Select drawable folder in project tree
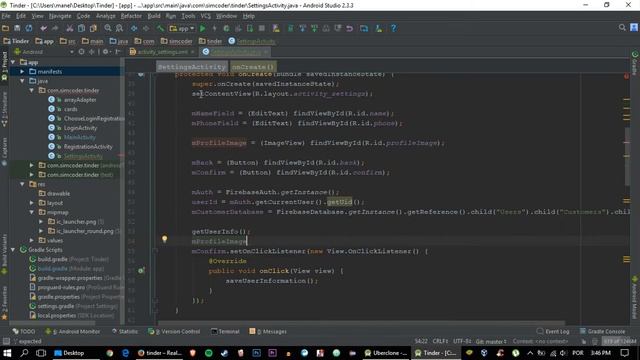Viewport: 640px width, 360px height. pyautogui.click(x=58, y=193)
